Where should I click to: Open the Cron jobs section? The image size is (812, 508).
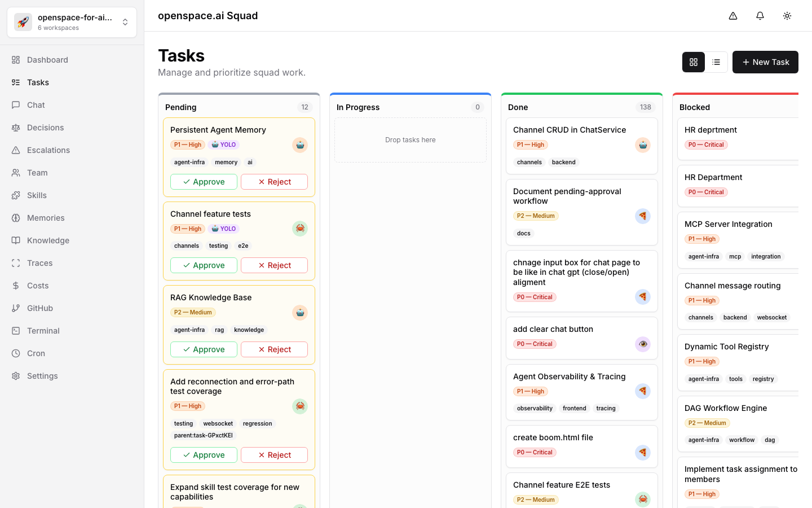pos(36,353)
